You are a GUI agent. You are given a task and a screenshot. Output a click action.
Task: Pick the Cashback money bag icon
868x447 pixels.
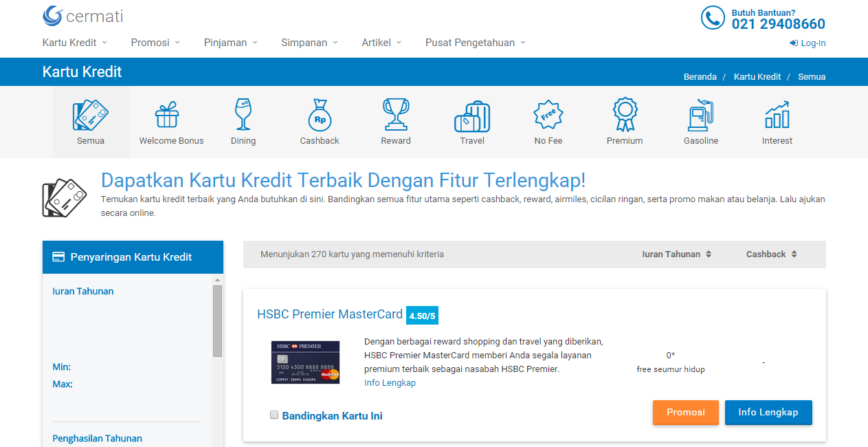tap(320, 115)
